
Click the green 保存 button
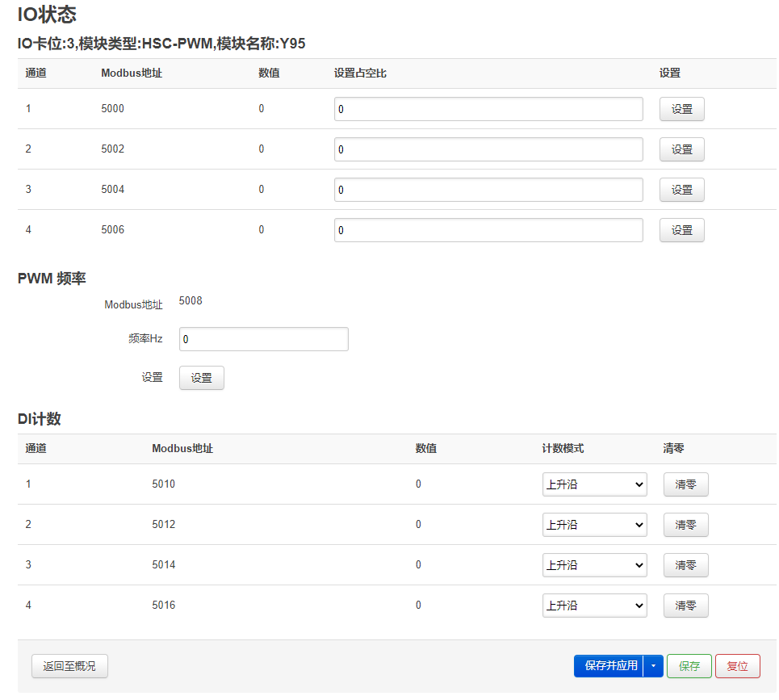[689, 666]
